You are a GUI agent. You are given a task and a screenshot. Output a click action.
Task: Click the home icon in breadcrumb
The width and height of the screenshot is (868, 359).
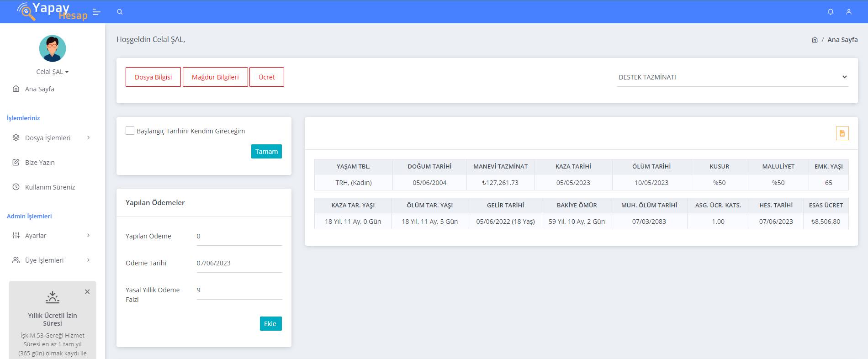click(x=815, y=40)
